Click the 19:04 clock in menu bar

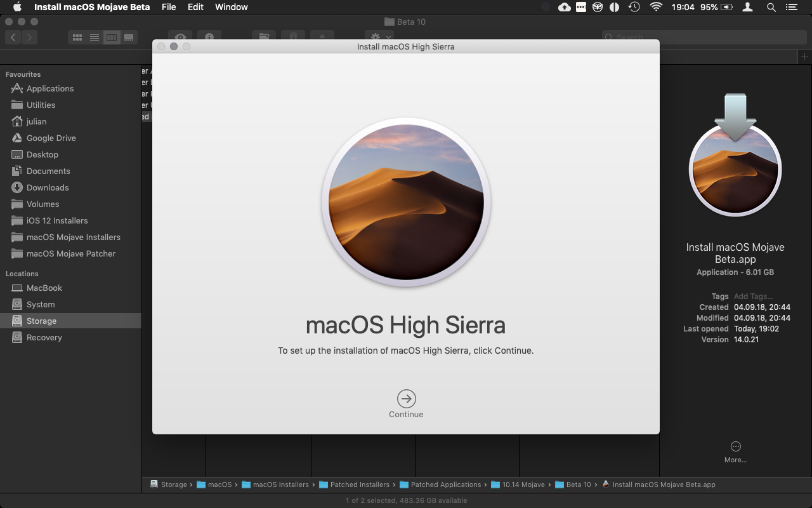684,7
